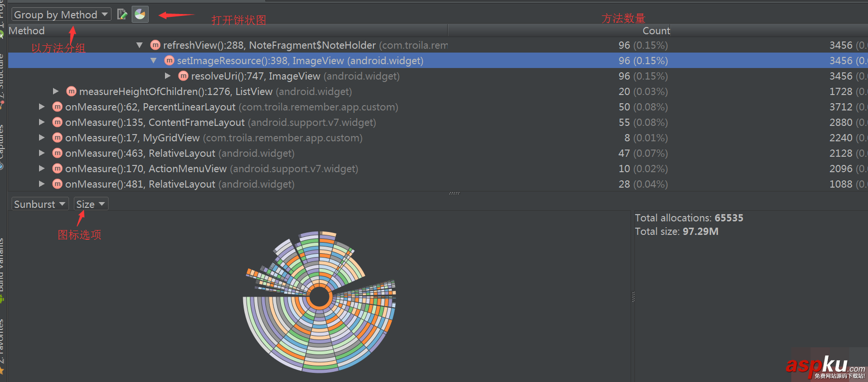Expand onMeasure():62 PercentLinearLayout node
Image resolution: width=868 pixels, height=382 pixels.
[41, 107]
